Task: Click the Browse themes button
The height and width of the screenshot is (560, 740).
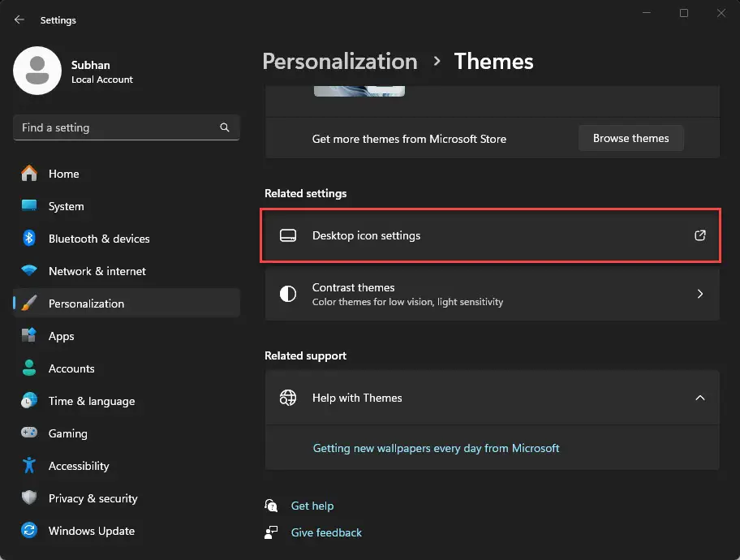Action: tap(630, 139)
